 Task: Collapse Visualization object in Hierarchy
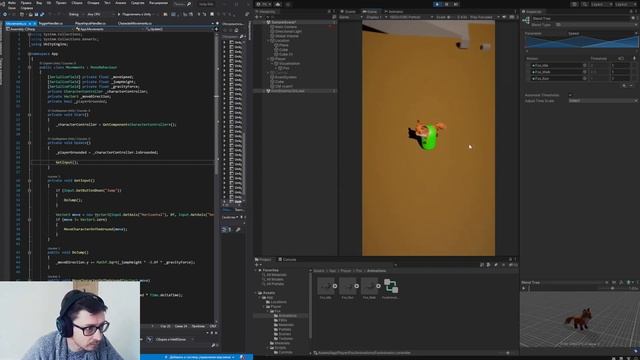click(x=273, y=63)
